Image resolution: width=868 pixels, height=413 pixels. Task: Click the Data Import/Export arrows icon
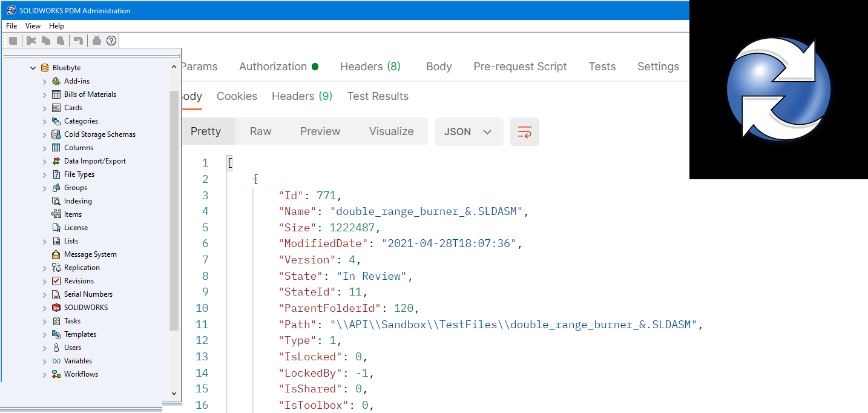(x=56, y=161)
